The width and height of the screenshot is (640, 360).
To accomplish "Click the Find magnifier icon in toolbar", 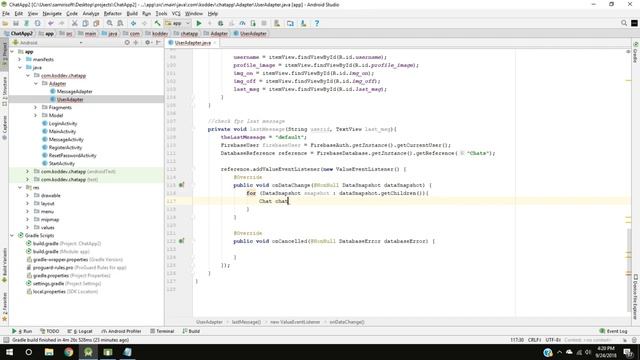I will point(109,23).
